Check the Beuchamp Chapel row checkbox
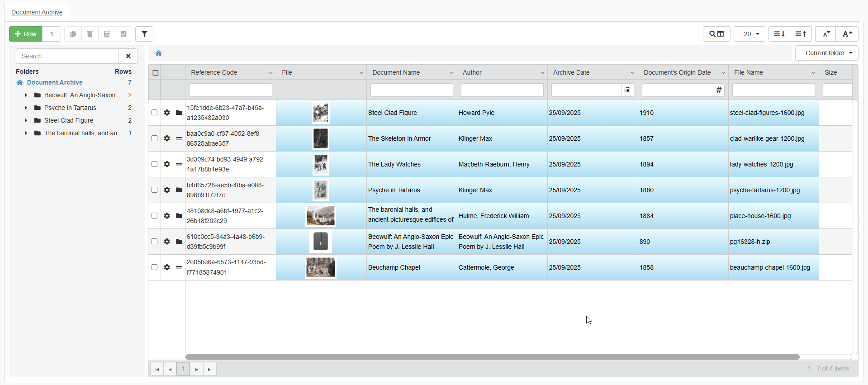The height and width of the screenshot is (385, 868). click(155, 267)
